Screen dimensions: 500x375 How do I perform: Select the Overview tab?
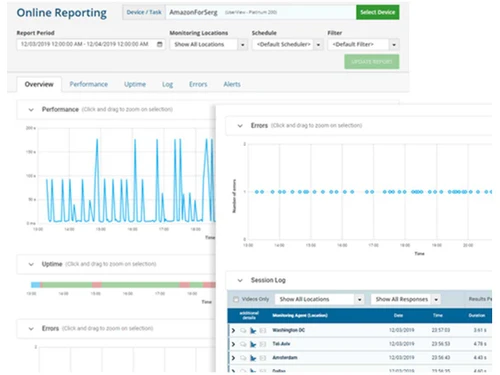39,84
